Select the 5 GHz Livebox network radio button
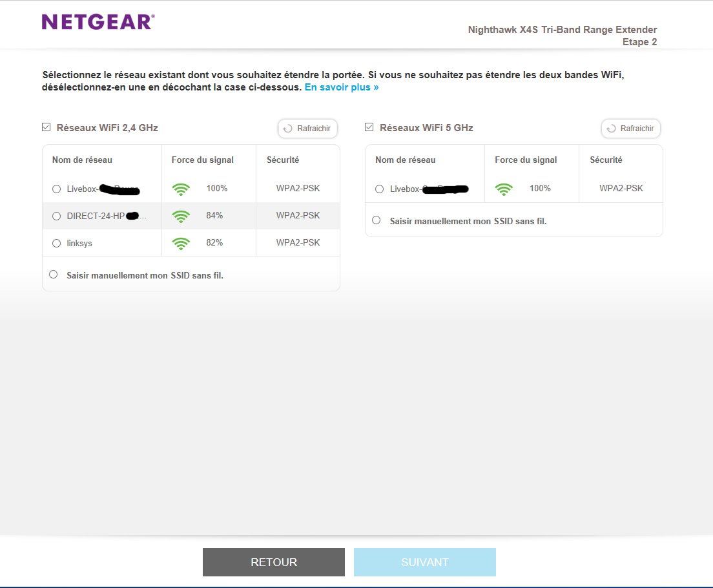The height and width of the screenshot is (588, 713). click(x=379, y=189)
